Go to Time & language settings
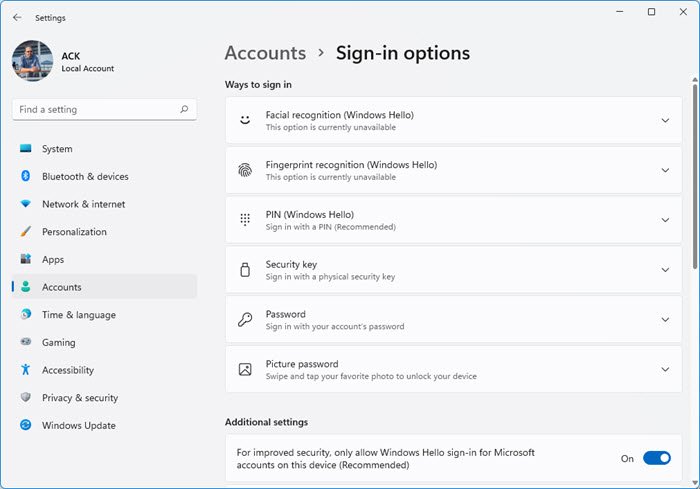Viewport: 700px width, 489px height. (x=78, y=315)
